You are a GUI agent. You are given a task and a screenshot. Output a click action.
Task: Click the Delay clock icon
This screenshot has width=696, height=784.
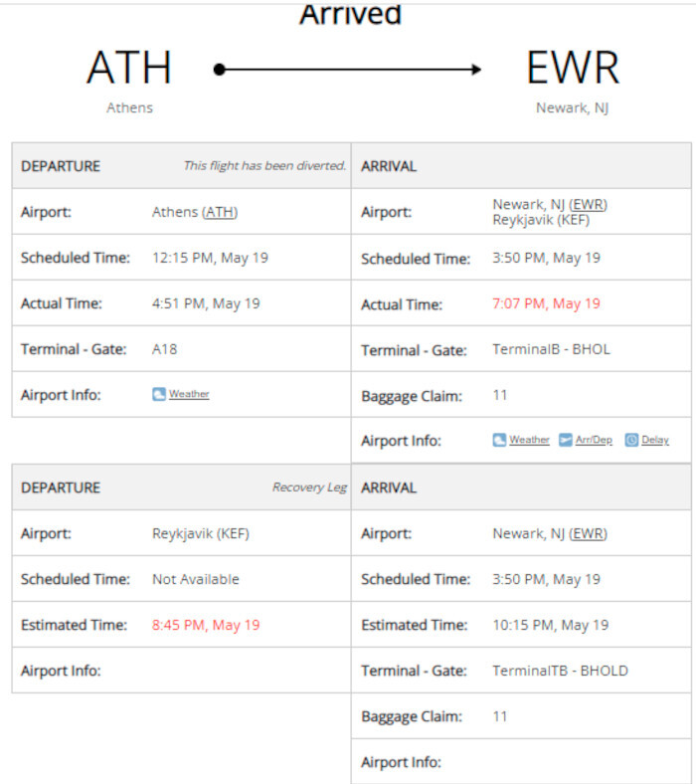point(631,440)
